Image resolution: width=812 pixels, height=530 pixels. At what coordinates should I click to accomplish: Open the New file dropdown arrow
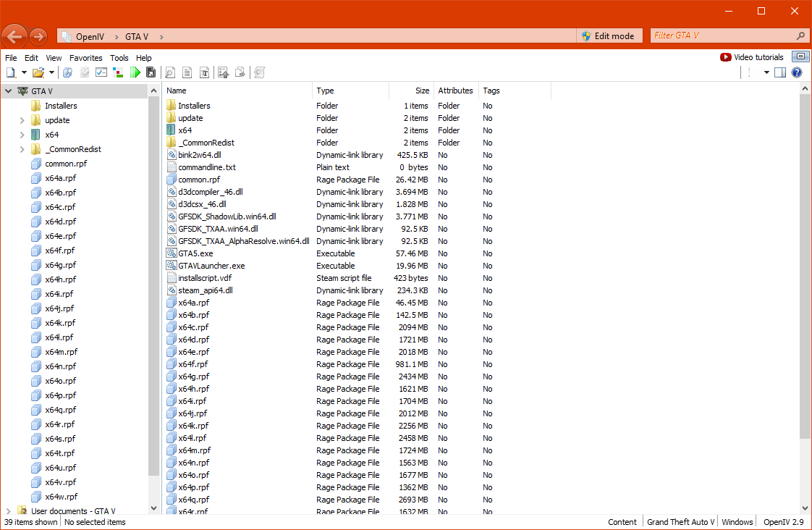pos(24,72)
